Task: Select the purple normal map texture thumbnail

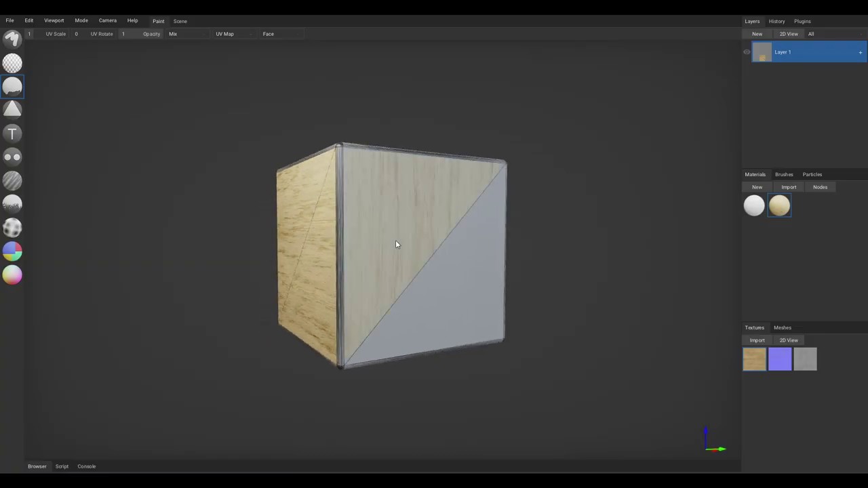Action: [x=780, y=359]
